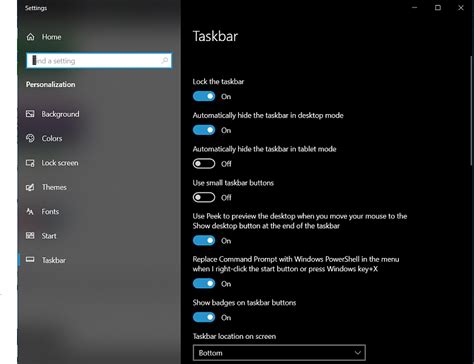Click the vertical scrollbar on right
This screenshot has height=364, width=474.
[471, 110]
